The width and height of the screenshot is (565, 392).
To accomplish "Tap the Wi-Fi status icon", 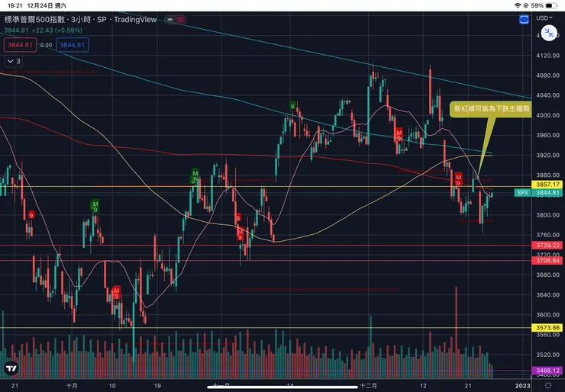I will point(518,5).
